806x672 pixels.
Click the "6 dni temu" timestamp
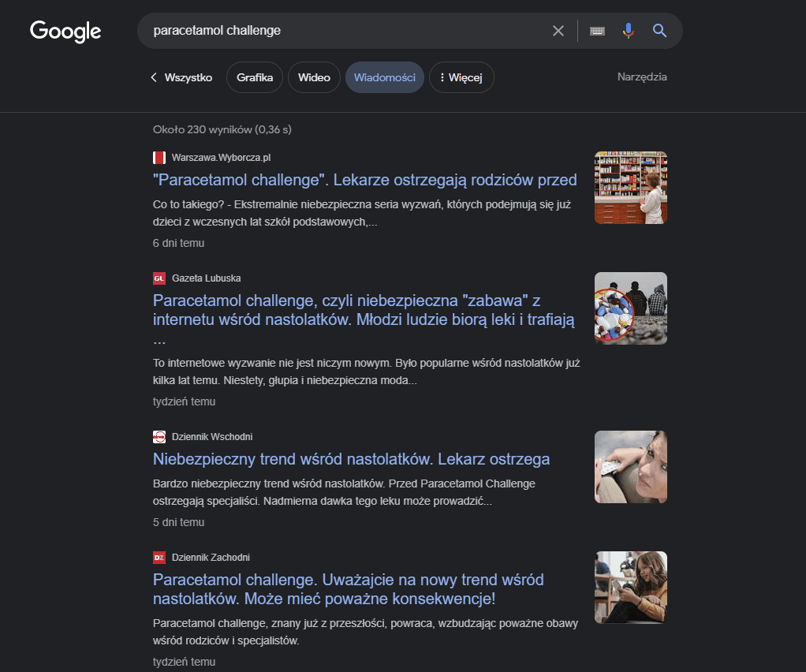[x=178, y=243]
